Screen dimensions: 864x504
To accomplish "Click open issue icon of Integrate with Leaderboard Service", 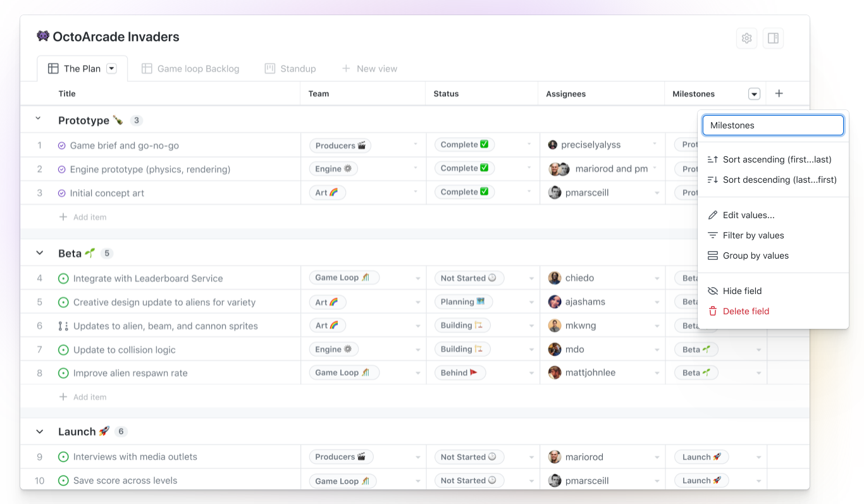I will click(x=63, y=278).
